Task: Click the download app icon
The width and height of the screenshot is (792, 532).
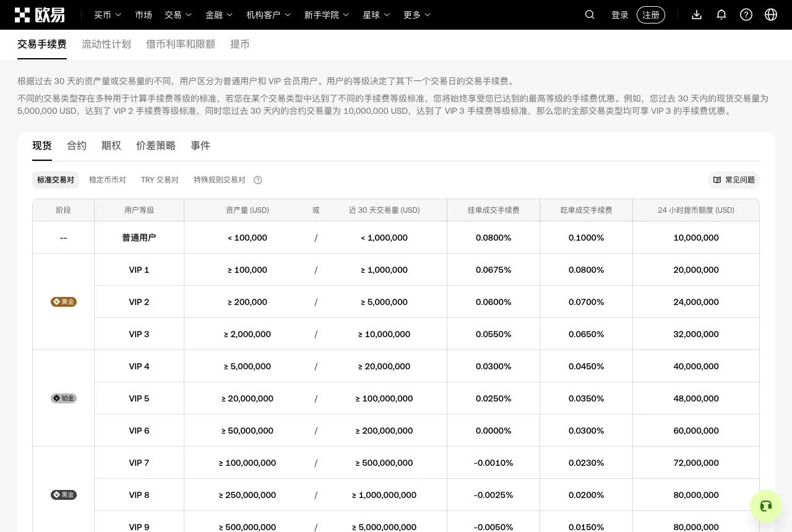Action: pyautogui.click(x=697, y=15)
